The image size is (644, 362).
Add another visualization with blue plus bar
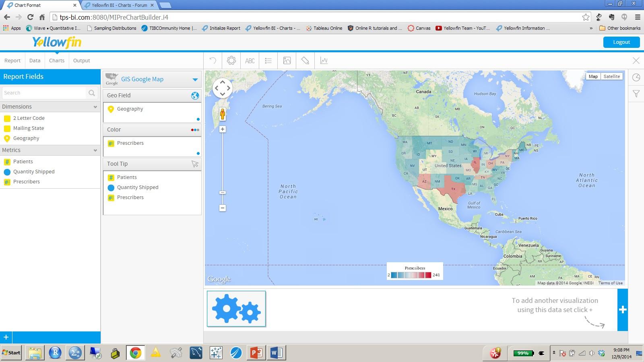623,310
